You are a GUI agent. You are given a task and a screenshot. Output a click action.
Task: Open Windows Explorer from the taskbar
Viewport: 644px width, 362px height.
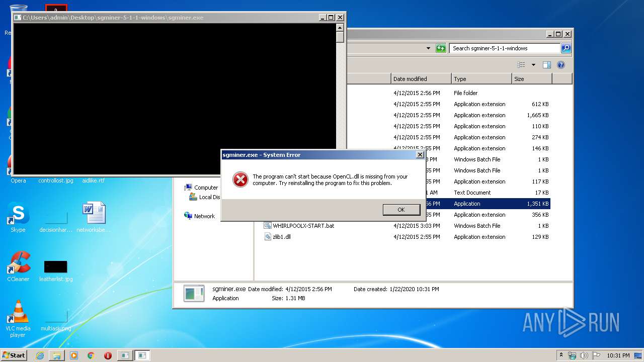point(57,355)
